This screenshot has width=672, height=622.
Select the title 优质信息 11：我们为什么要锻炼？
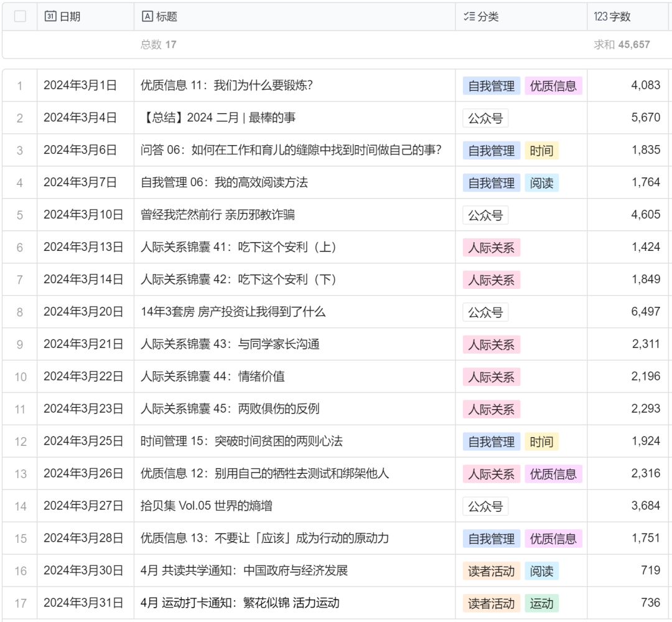[x=226, y=85]
